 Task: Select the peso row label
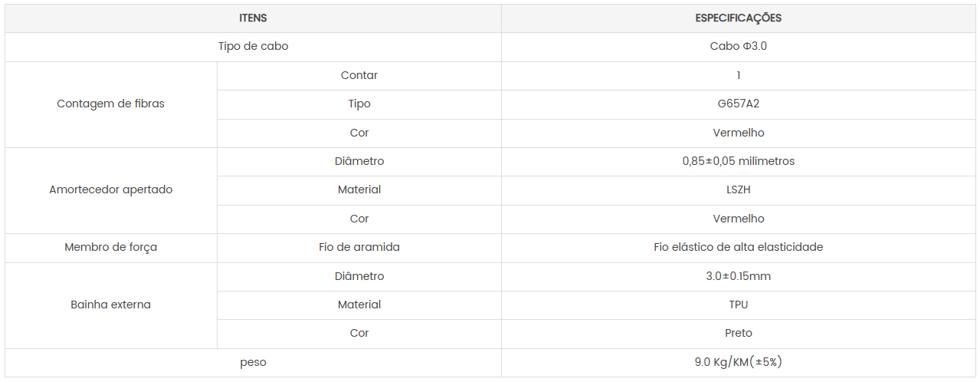[253, 362]
